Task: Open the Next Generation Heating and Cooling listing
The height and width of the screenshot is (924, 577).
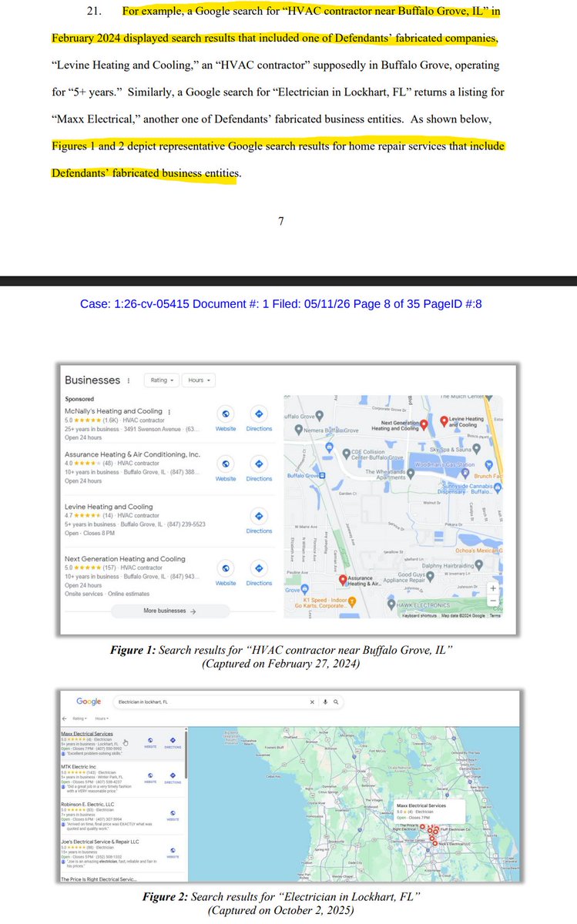Action: pyautogui.click(x=125, y=559)
